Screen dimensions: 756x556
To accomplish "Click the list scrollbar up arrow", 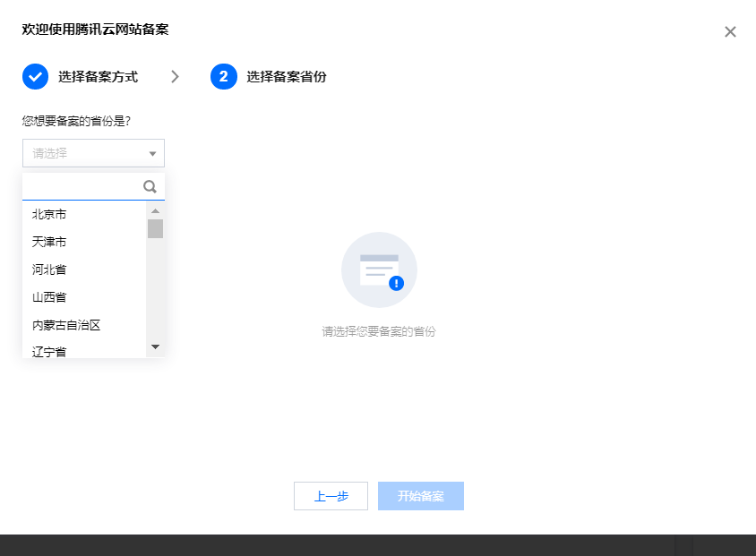I will click(155, 210).
